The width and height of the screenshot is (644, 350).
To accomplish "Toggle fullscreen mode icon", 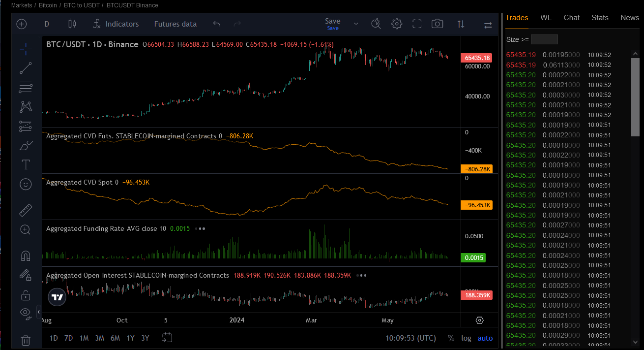I will coord(417,24).
